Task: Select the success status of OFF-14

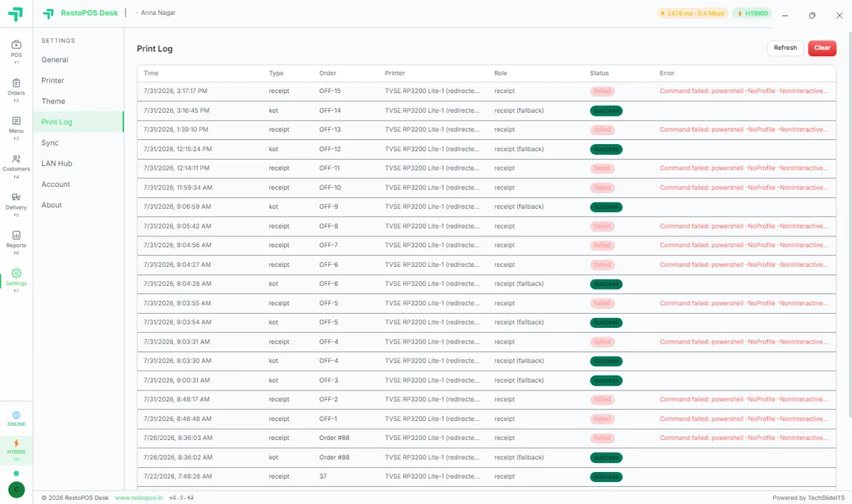Action: 606,111
